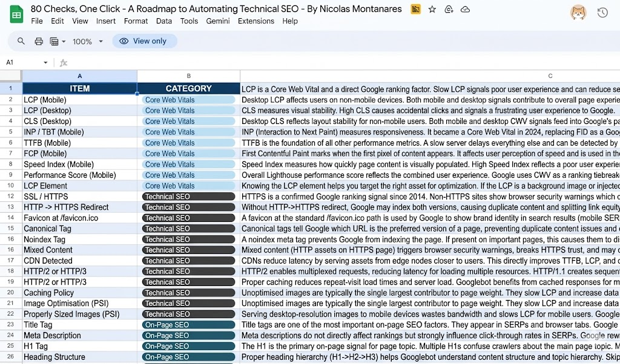Screen dimensions: 620x364
Task: Open the 100% zoom dropdown
Action: click(x=88, y=41)
